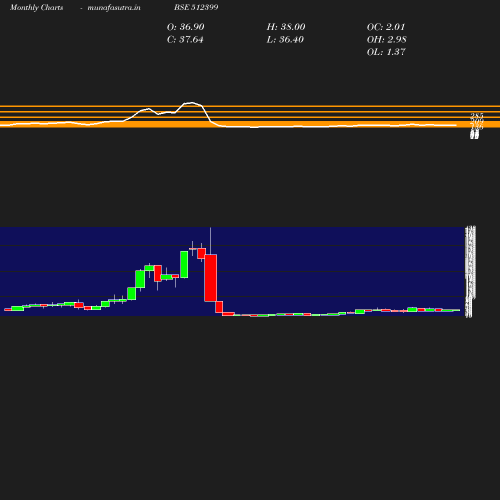Click the large green candle before the peak
This screenshot has height=500, width=500.
point(184,264)
